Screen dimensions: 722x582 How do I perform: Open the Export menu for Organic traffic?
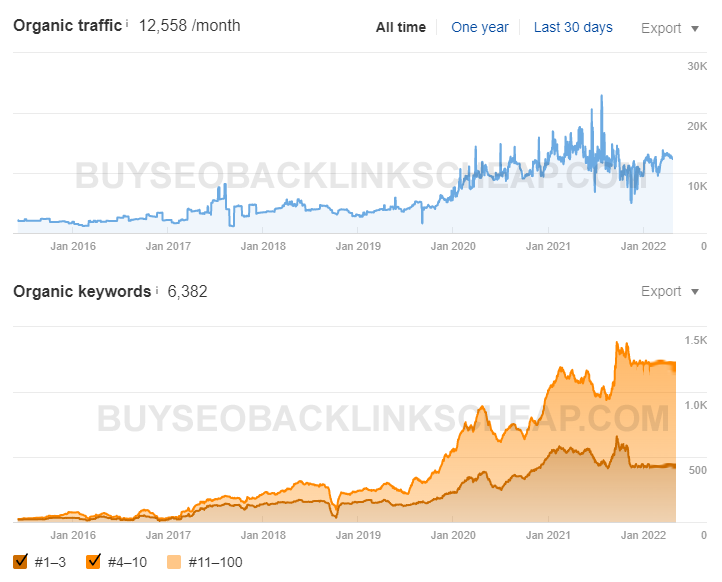670,28
